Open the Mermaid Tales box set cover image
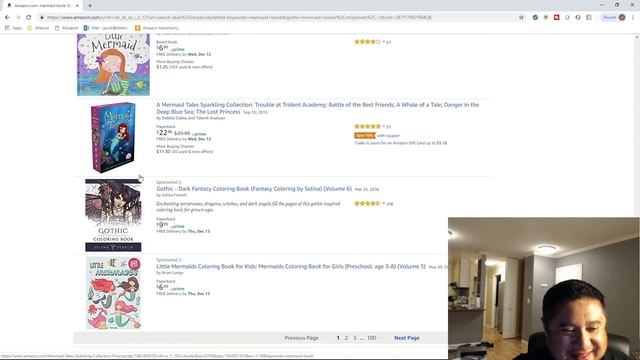640x360 pixels. coord(113,138)
